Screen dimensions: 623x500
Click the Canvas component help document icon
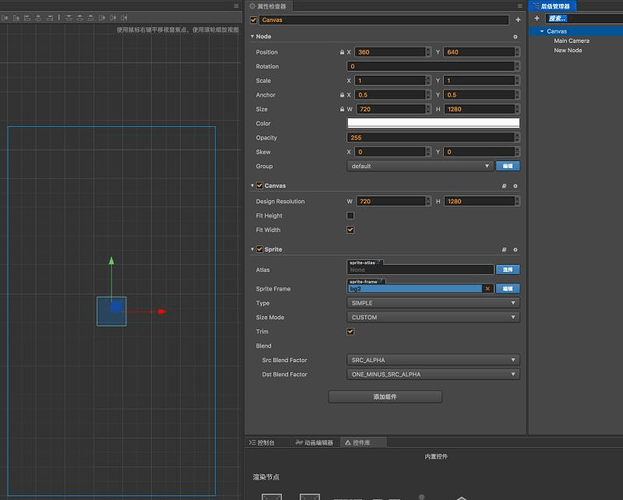coord(503,185)
